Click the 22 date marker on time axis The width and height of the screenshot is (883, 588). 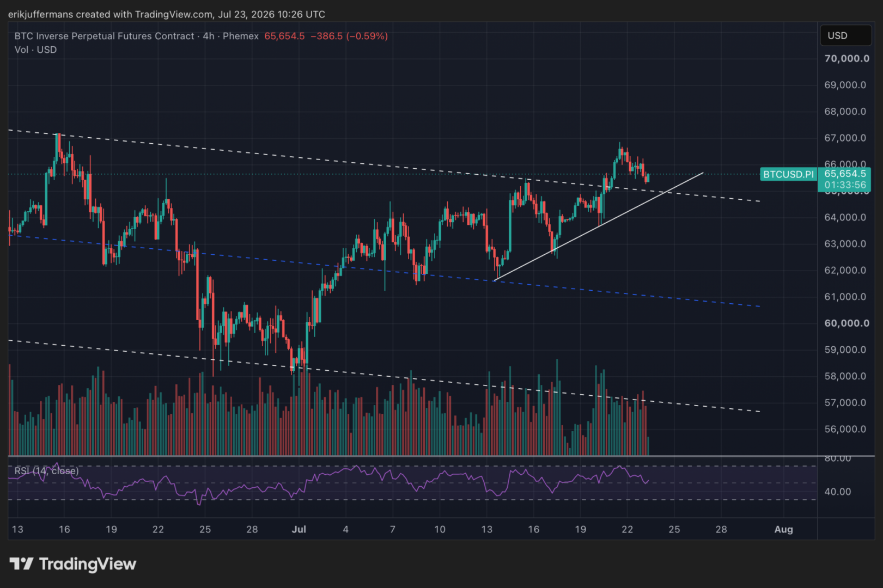click(627, 529)
